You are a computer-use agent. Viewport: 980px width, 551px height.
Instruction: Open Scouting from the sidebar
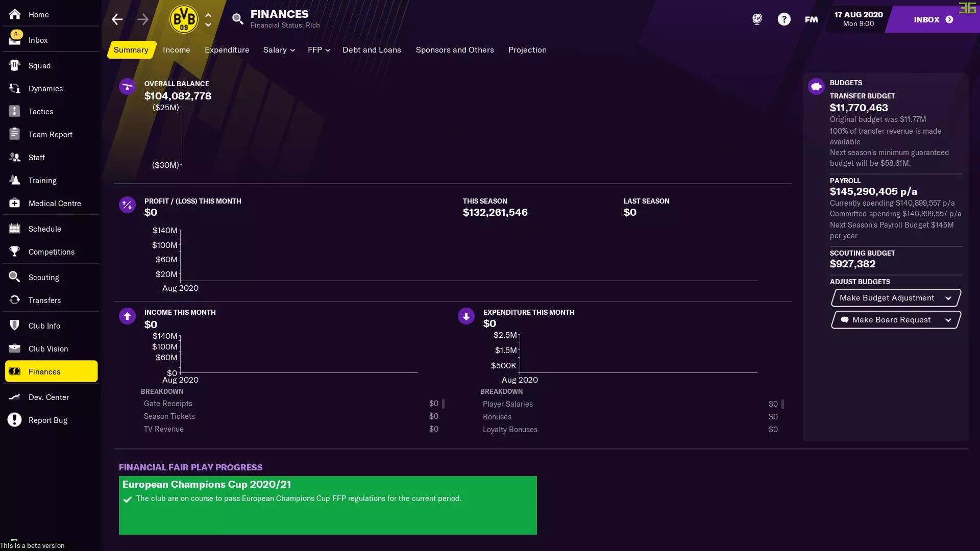[44, 278]
